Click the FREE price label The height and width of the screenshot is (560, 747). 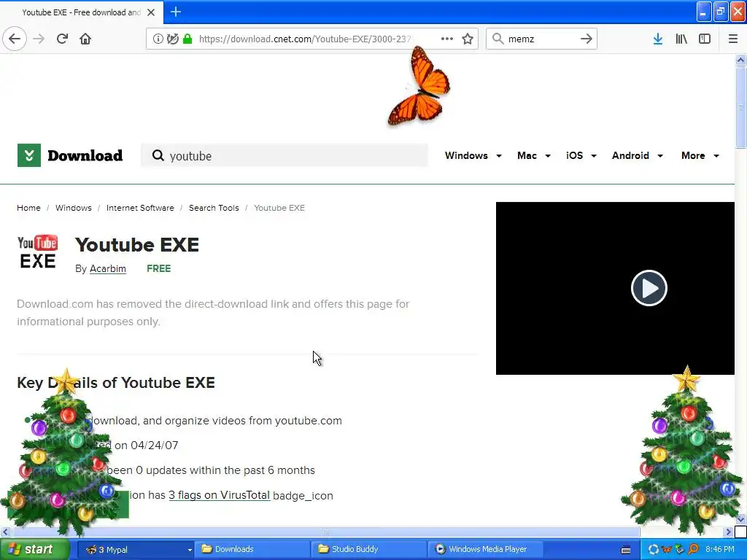pos(158,268)
